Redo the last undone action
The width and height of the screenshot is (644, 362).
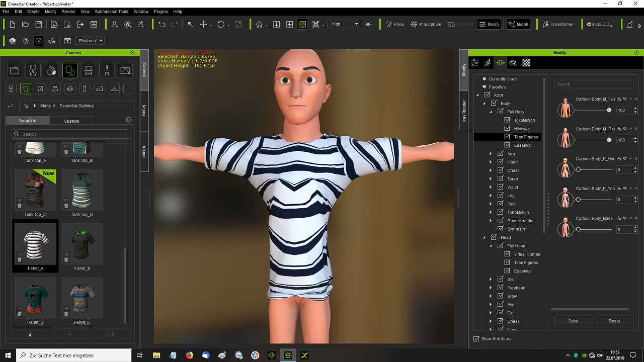click(175, 24)
